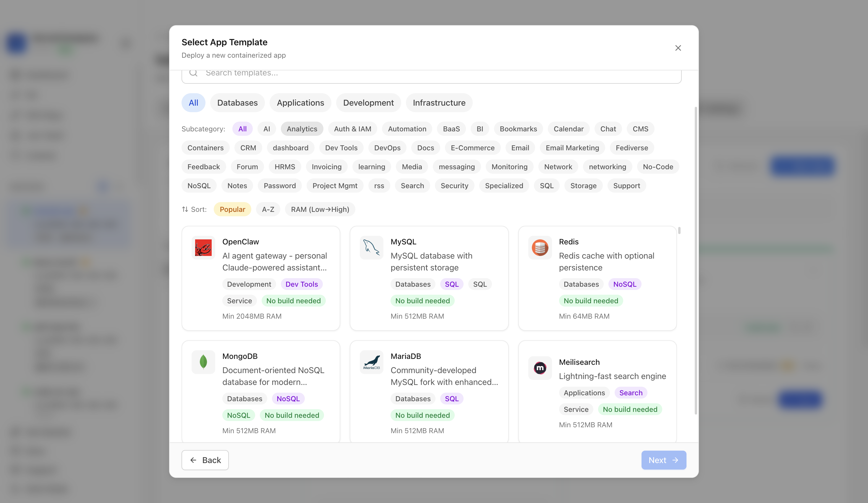This screenshot has height=503, width=868.
Task: Filter by the Password subcategory
Action: pyautogui.click(x=279, y=186)
